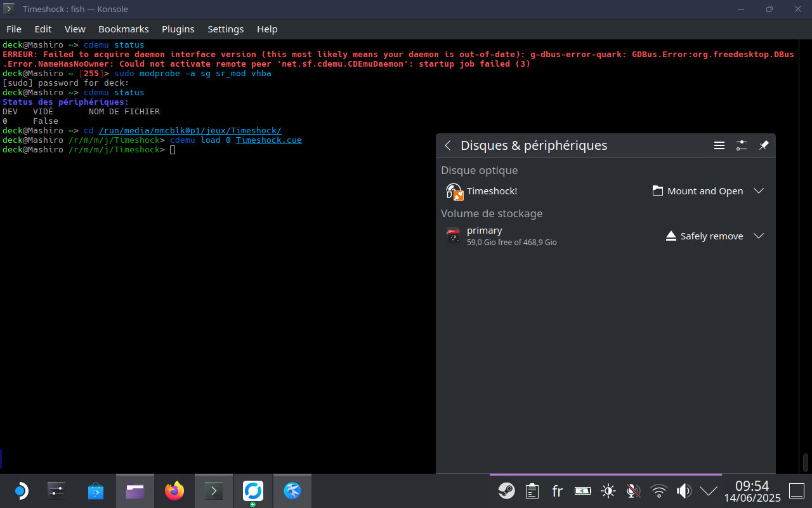Open the Plugins menu

click(178, 29)
